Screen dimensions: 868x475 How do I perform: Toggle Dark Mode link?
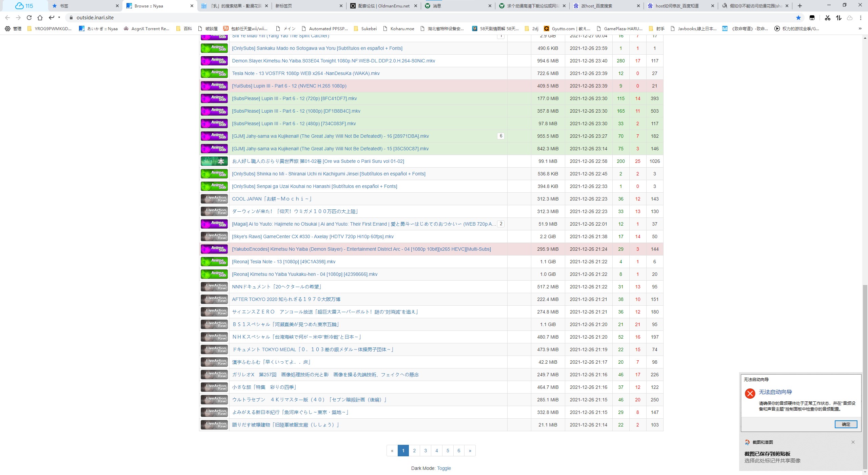coord(444,468)
